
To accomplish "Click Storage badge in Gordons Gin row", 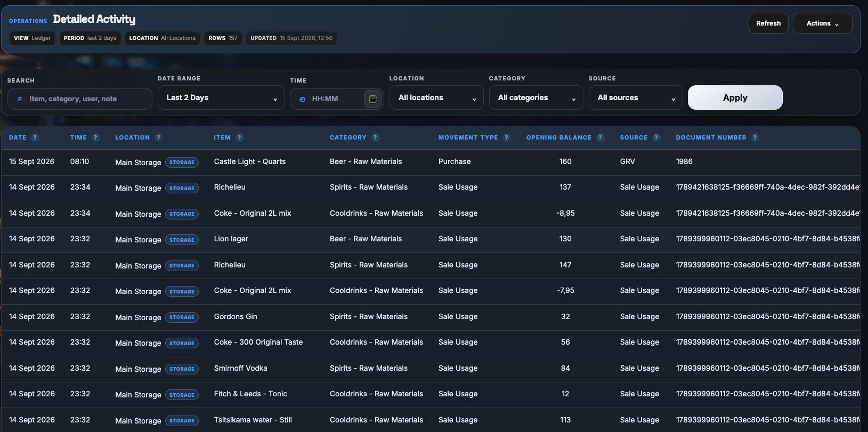I will click(x=182, y=317).
